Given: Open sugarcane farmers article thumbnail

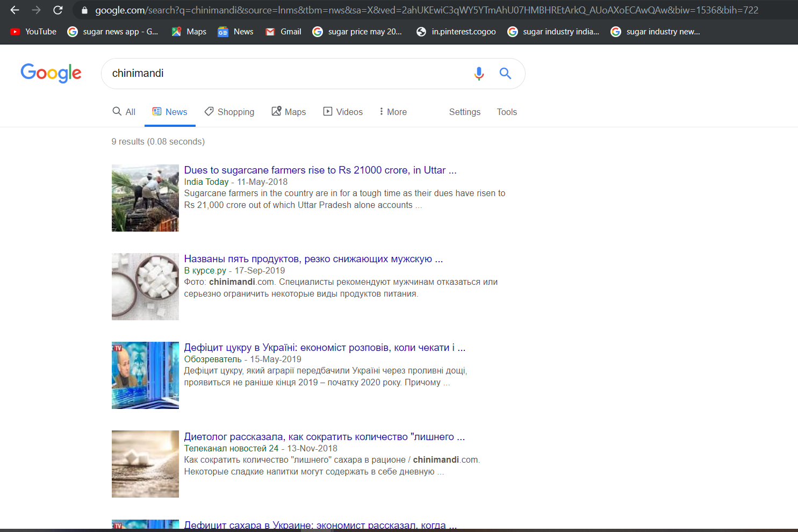Looking at the screenshot, I should [x=145, y=198].
